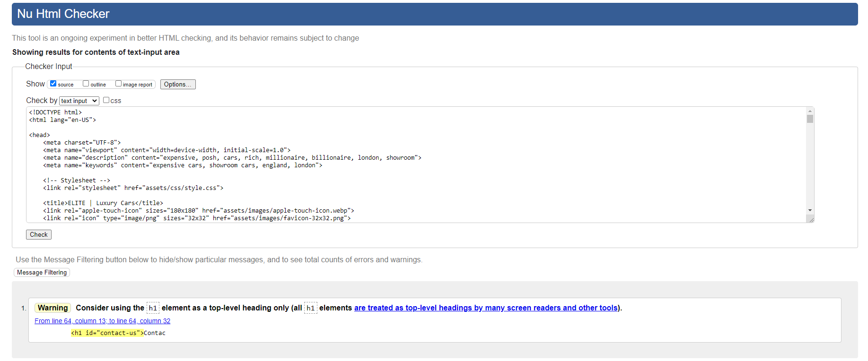Image resolution: width=868 pixels, height=361 pixels.
Task: Click the meta charset="UTF-8" line
Action: tap(82, 142)
